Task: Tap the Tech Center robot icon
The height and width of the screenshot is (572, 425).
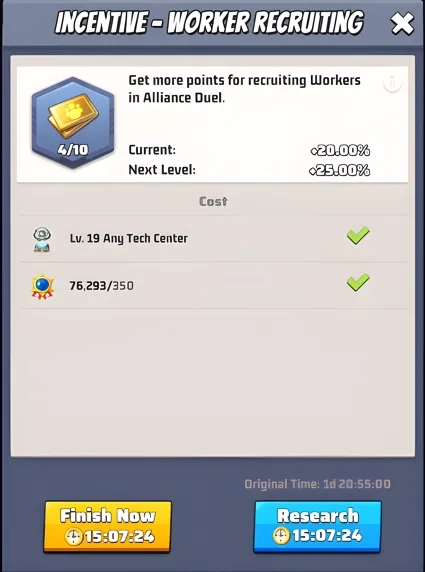Action: 42,239
